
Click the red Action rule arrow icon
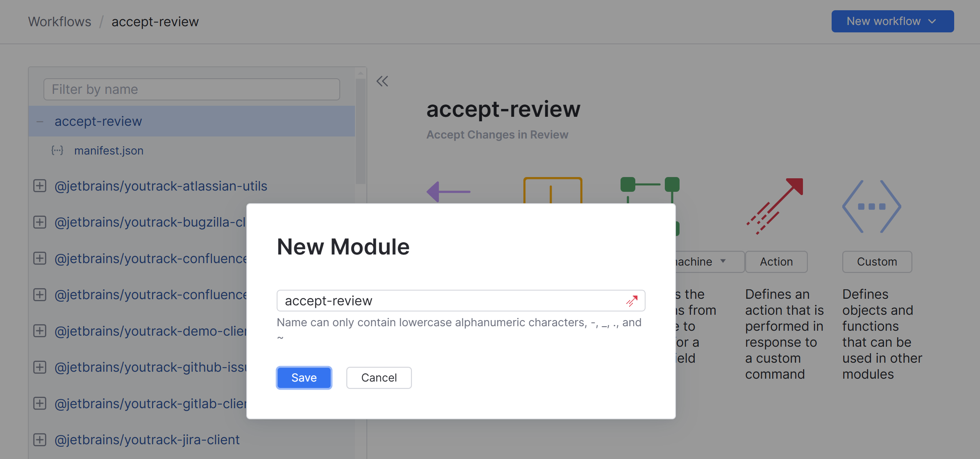[x=775, y=206]
